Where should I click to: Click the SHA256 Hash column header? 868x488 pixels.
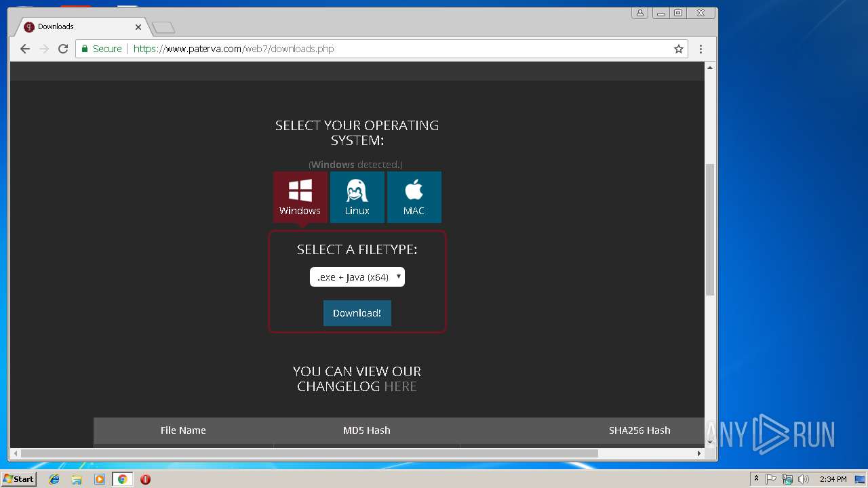pyautogui.click(x=639, y=430)
